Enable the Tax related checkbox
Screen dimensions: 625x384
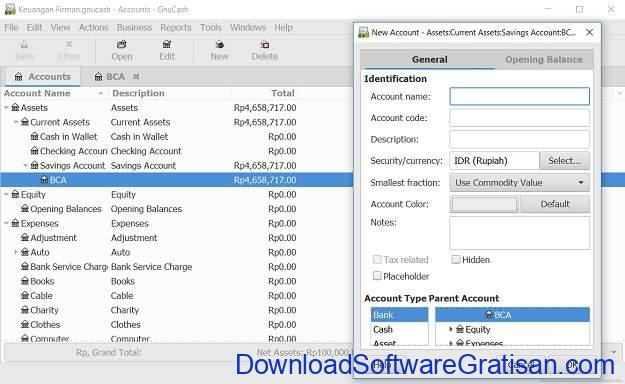[x=377, y=260]
